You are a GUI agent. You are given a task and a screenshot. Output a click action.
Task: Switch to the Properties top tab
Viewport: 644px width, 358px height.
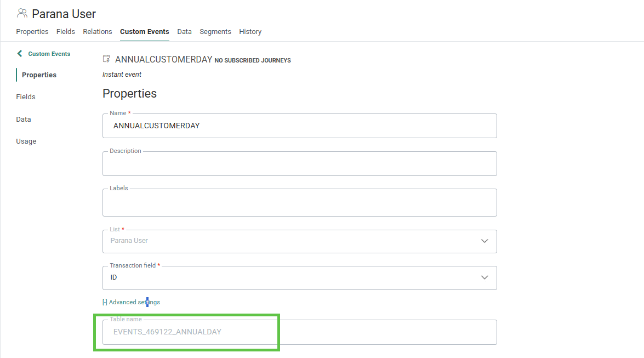click(32, 32)
